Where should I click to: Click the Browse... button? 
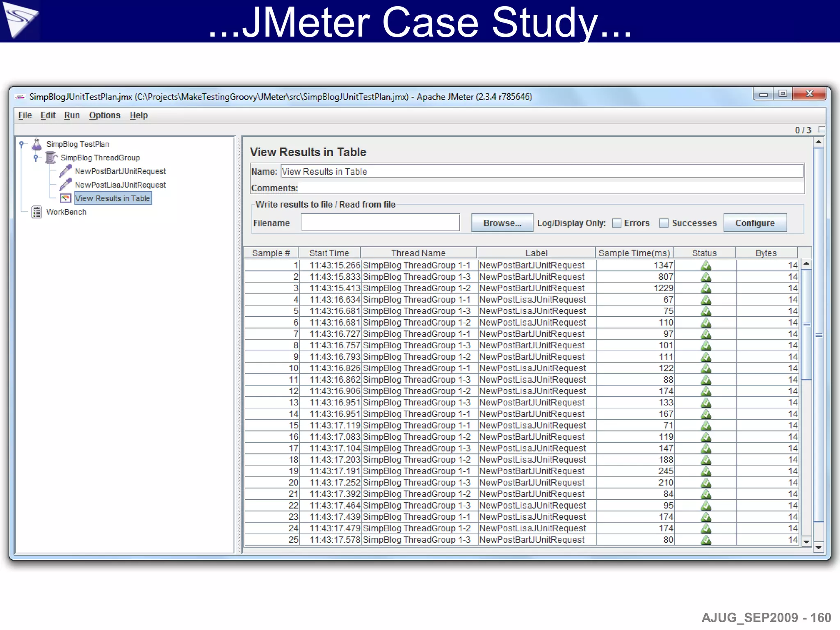tap(502, 223)
